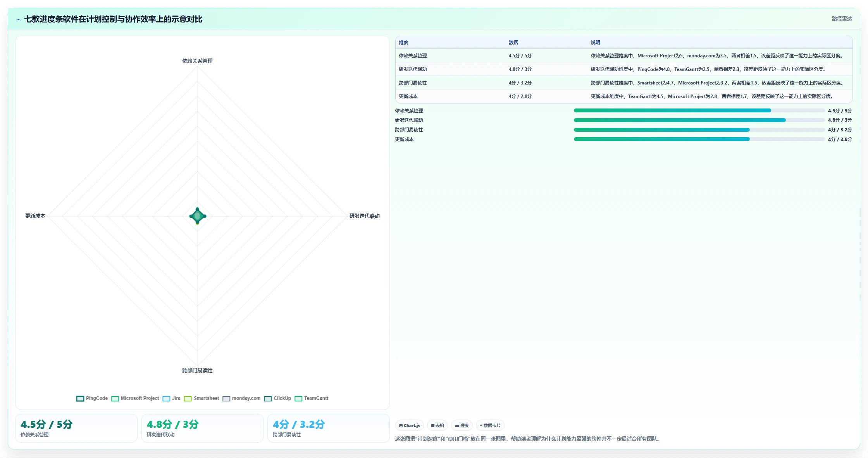Click table data cell 4.8分 / 3分
The image size is (868, 458).
pyautogui.click(x=520, y=69)
